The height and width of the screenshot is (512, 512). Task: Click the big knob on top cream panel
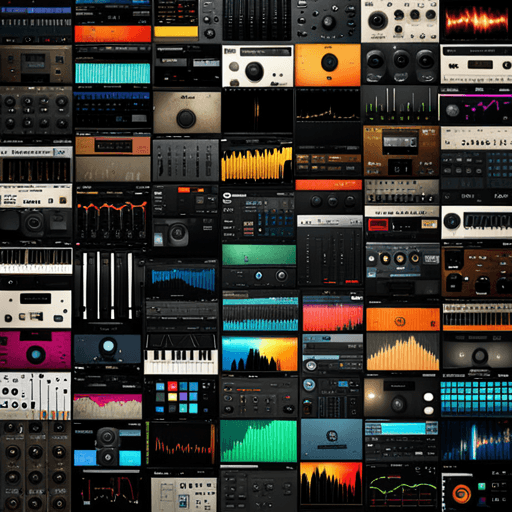click(x=377, y=19)
